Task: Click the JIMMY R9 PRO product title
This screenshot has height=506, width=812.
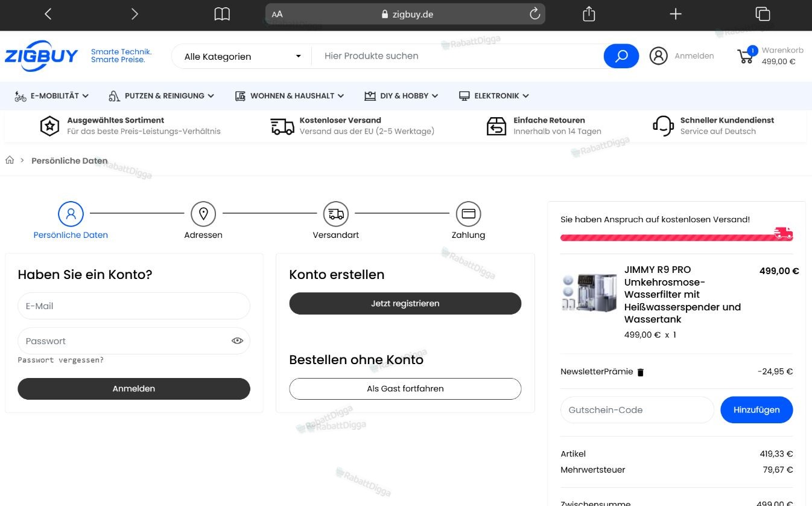Action: 682,295
